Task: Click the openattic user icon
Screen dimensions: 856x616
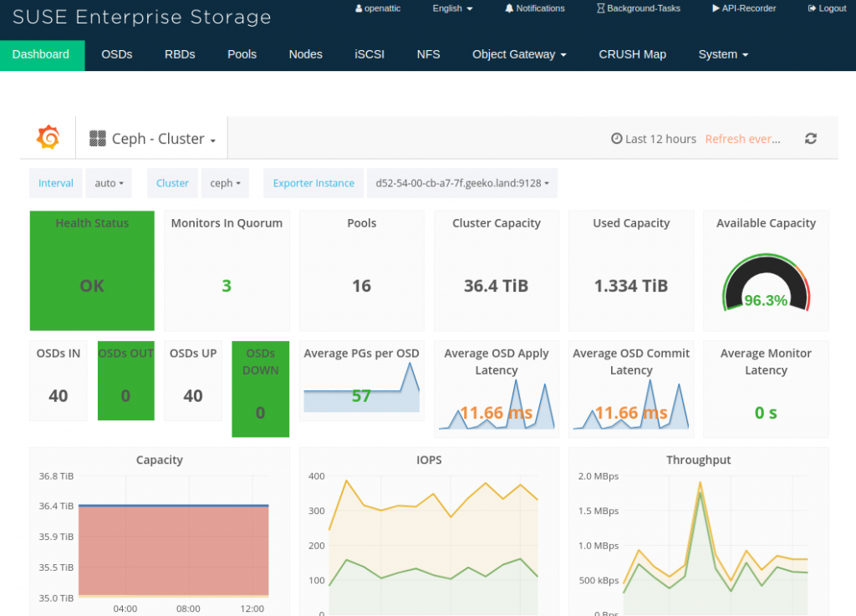Action: (359, 8)
